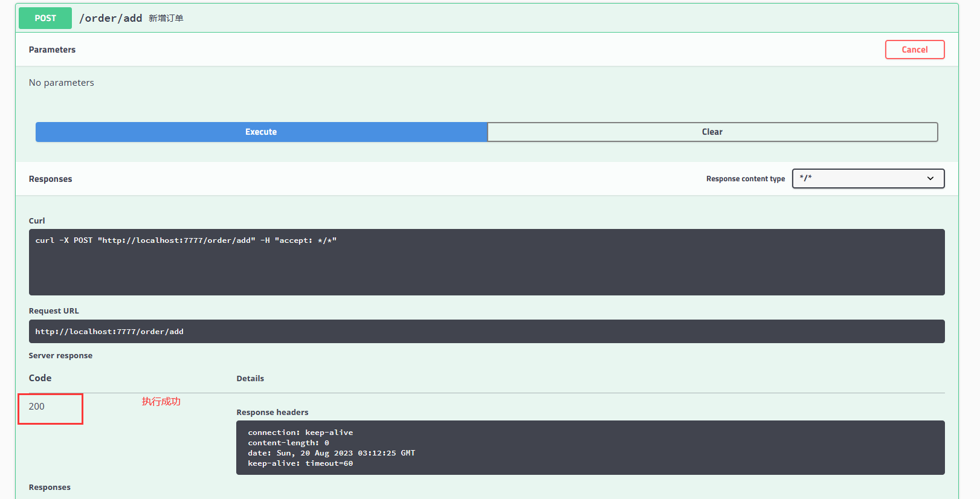980x499 pixels.
Task: Click the red Cancel button
Action: pos(915,50)
